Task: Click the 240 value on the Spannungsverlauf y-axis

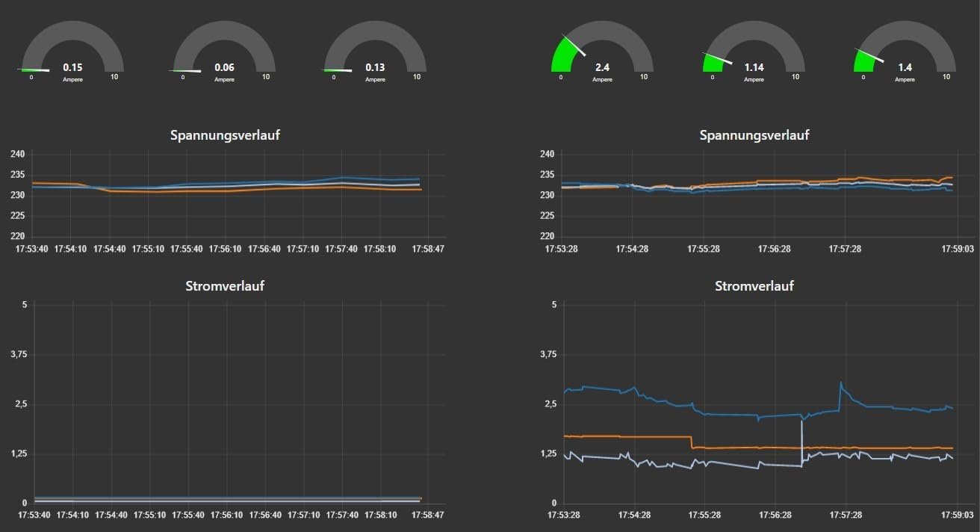Action: pyautogui.click(x=19, y=154)
